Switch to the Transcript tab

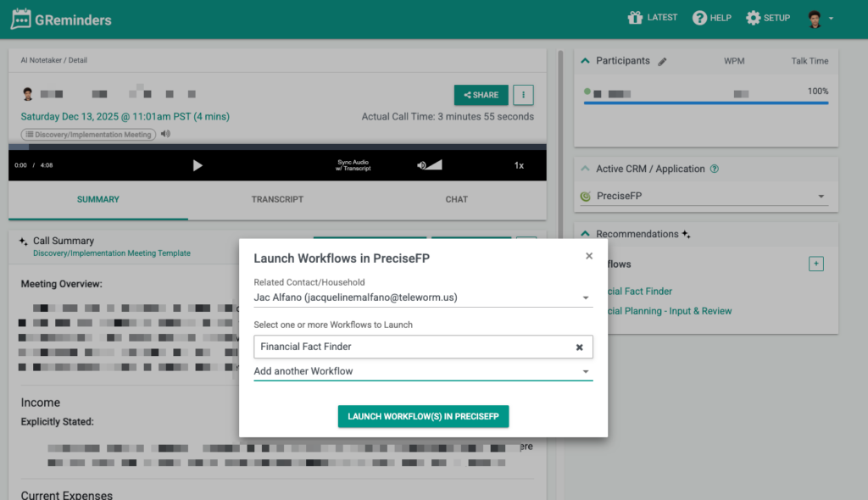click(x=277, y=199)
